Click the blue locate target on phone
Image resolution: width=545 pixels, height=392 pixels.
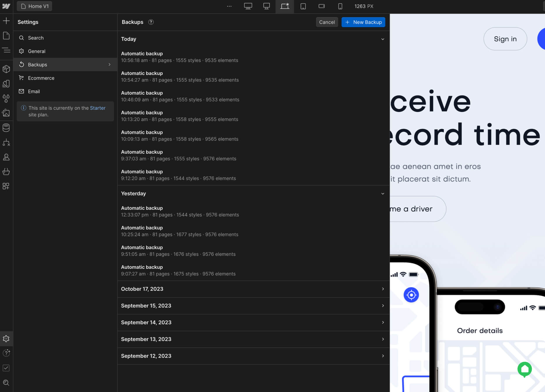coord(411,295)
